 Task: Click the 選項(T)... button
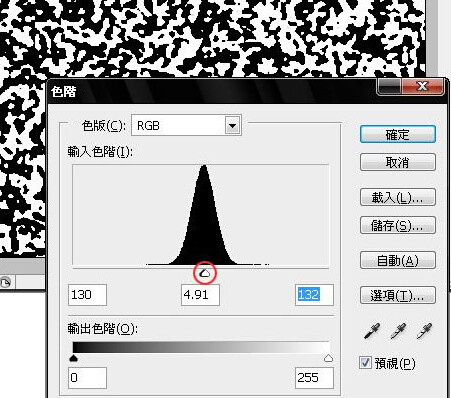[398, 295]
